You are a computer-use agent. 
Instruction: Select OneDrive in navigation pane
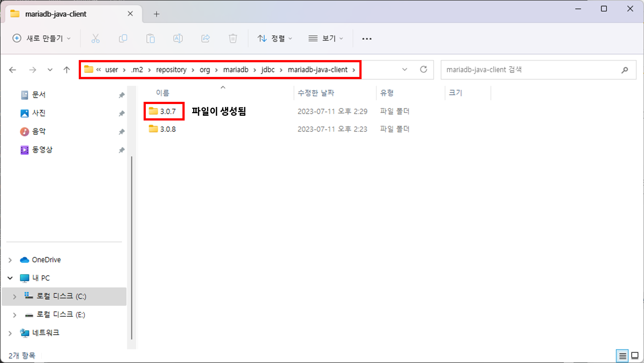[x=46, y=260]
